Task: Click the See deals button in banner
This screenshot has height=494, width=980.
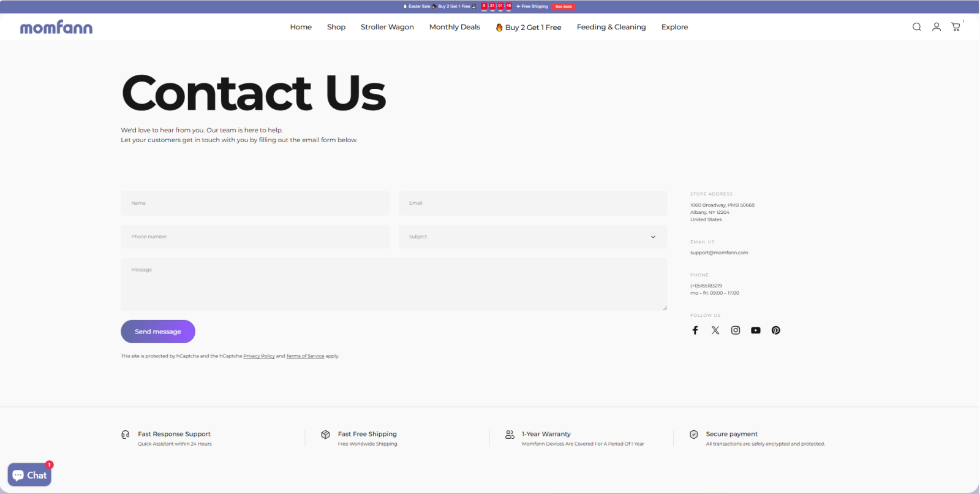Action: (x=563, y=7)
